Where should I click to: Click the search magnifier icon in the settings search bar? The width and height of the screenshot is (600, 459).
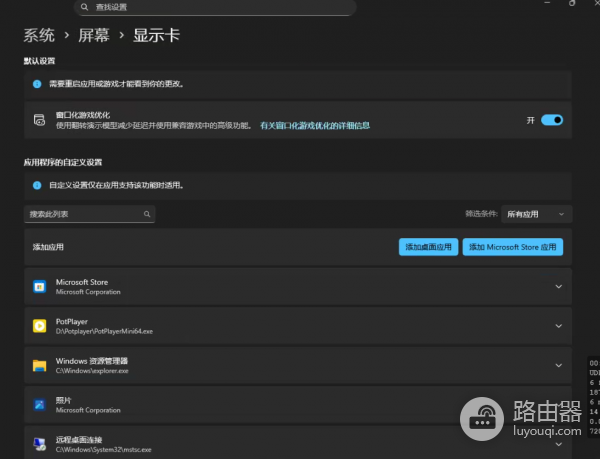coord(85,7)
